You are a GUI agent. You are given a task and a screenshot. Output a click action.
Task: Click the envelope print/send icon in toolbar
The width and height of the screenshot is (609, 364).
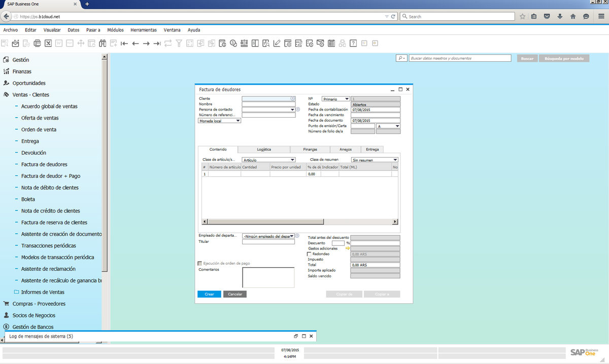15,43
